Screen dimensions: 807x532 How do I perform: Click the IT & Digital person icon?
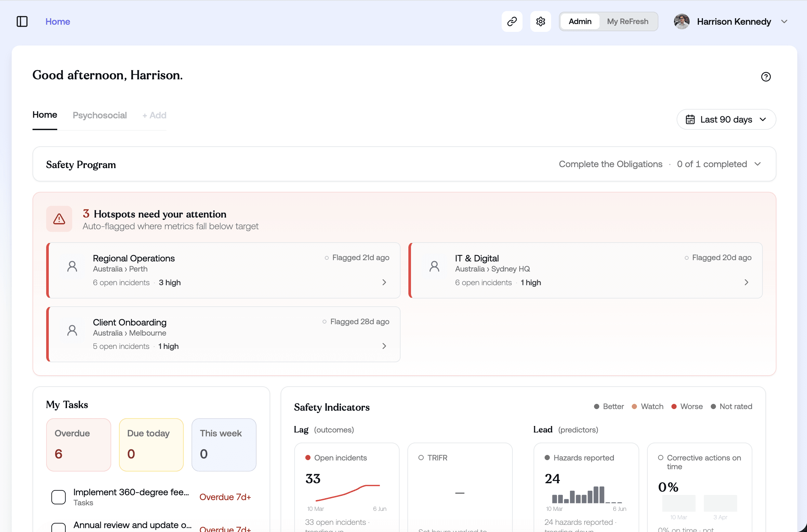coord(434,266)
